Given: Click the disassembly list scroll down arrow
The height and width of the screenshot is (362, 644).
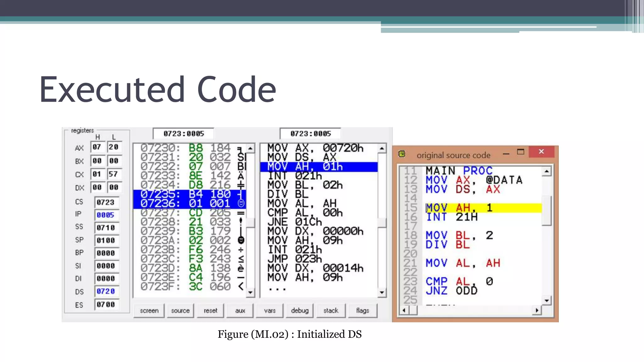Looking at the screenshot, I should (x=382, y=292).
